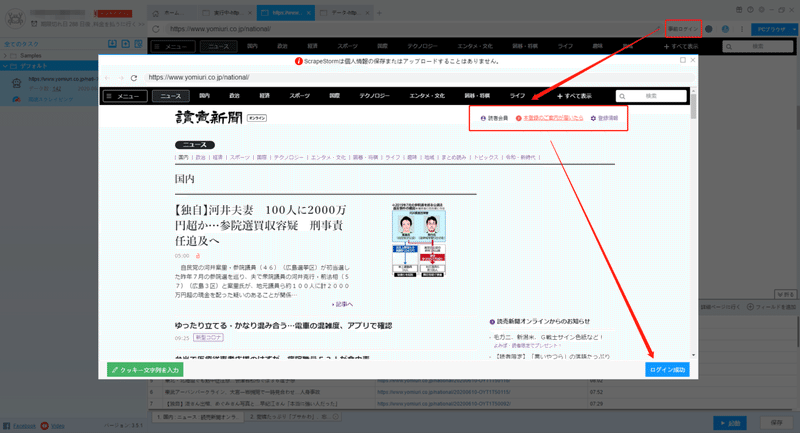This screenshot has width=800, height=433.
Task: Click the 事前ログイン button in main window
Action: pos(683,29)
